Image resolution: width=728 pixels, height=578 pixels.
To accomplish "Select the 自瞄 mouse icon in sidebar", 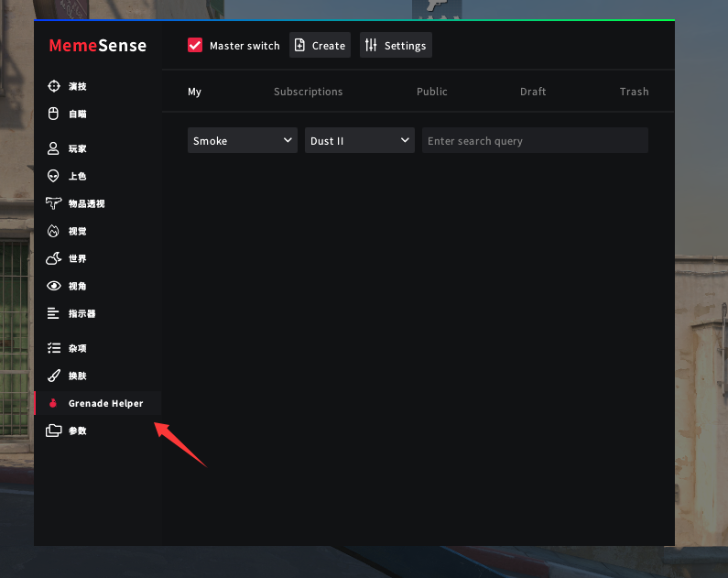I will (x=53, y=114).
